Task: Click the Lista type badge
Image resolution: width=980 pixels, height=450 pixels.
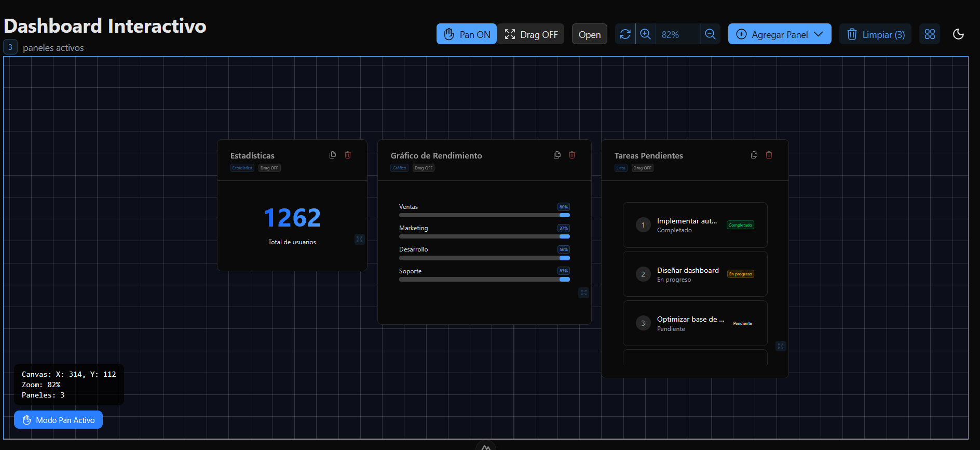Action: click(x=621, y=168)
